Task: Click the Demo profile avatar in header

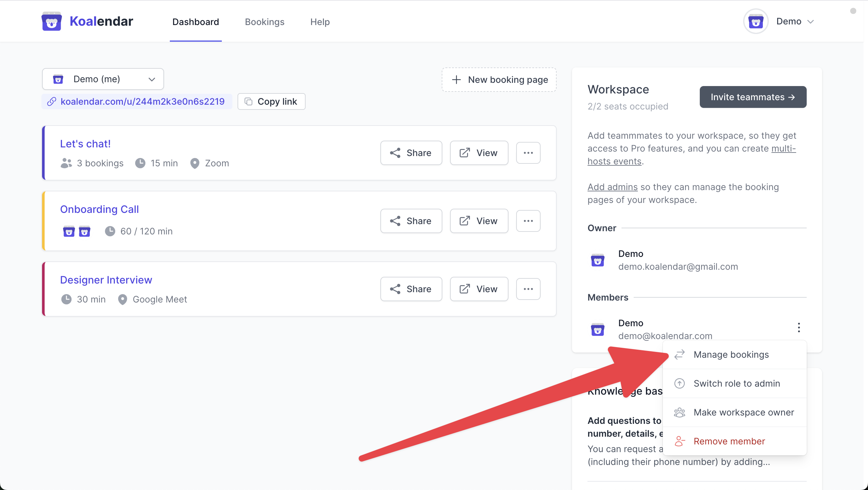Action: 755,22
